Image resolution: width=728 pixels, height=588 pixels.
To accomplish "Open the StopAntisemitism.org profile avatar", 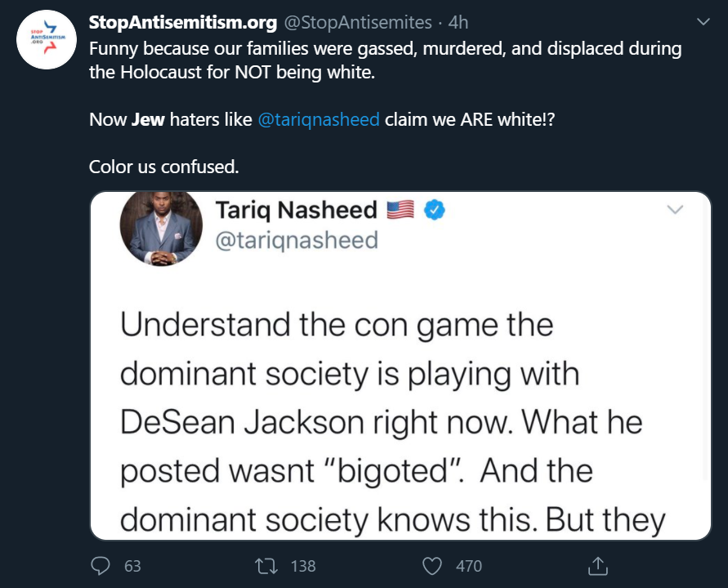I will [x=47, y=40].
